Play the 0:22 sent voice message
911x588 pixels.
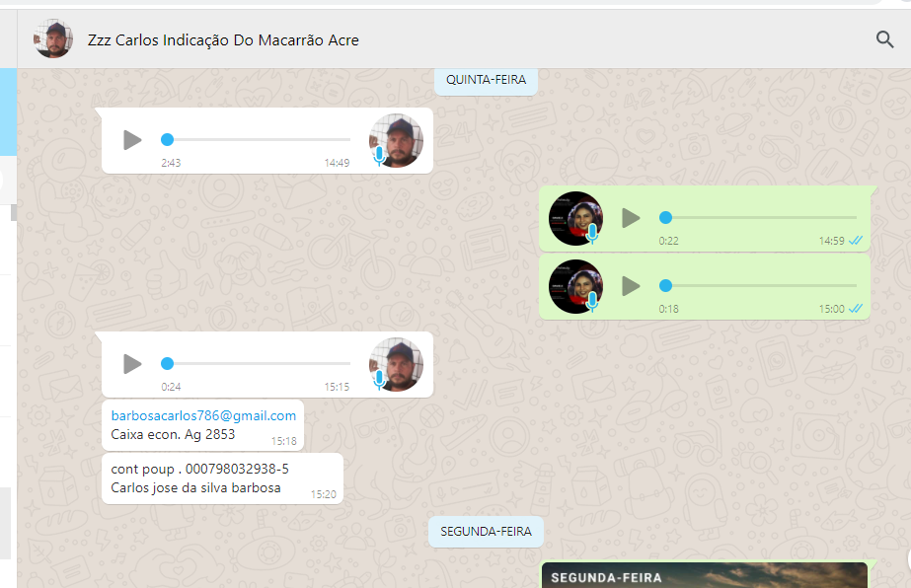tap(631, 218)
